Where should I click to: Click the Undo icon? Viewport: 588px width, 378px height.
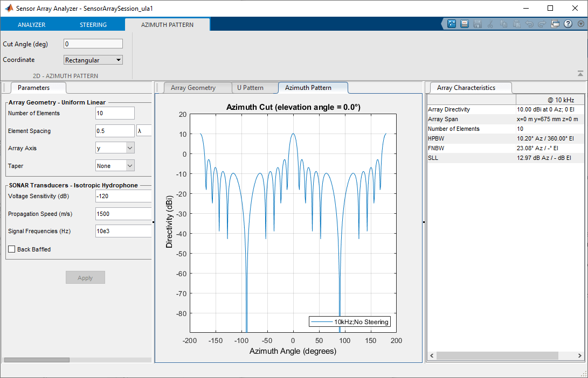pyautogui.click(x=530, y=24)
